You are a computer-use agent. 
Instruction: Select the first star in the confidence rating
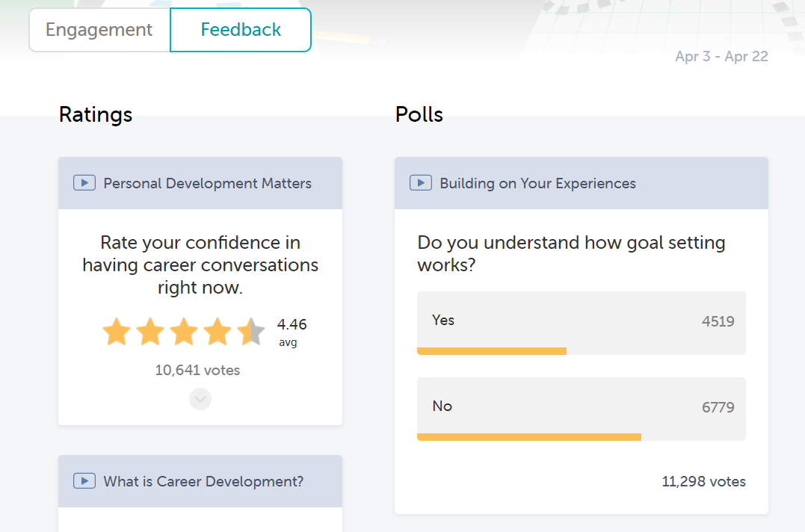coord(117,331)
